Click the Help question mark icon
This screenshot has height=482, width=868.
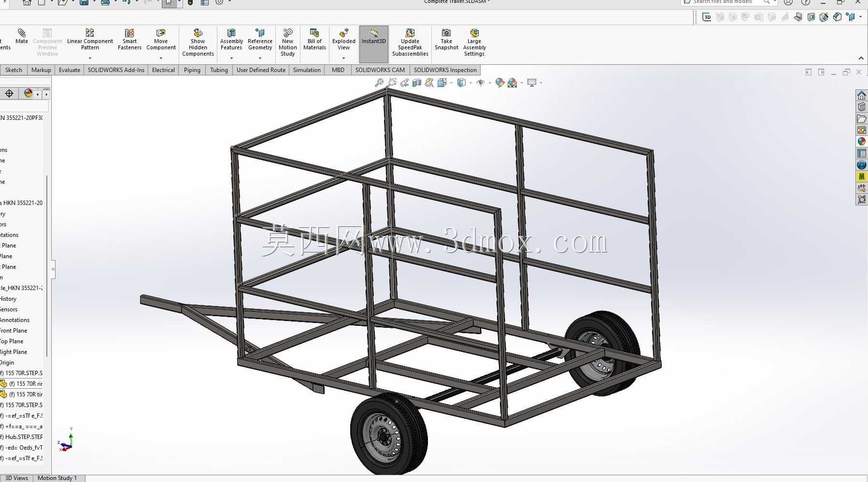[805, 2]
